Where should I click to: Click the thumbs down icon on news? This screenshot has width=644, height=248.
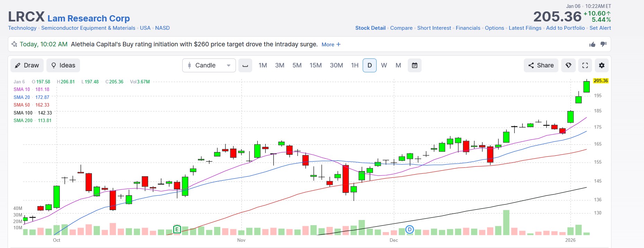[603, 44]
